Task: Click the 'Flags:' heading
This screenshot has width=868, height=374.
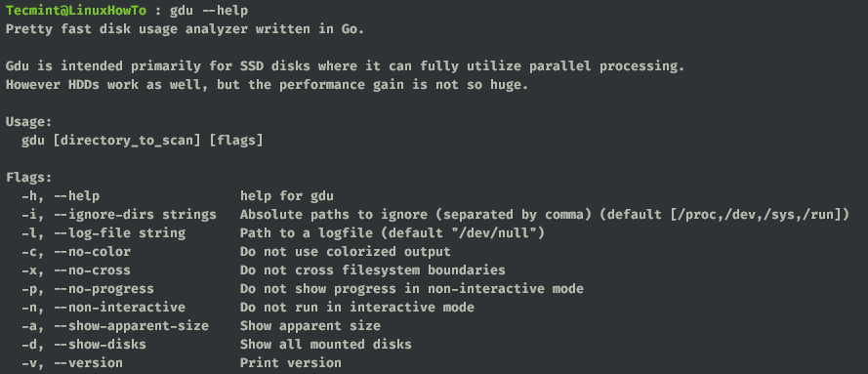Action: 29,178
